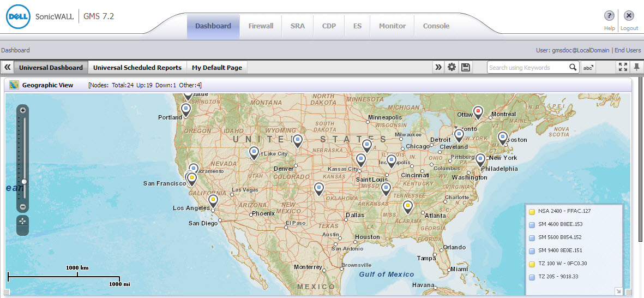Select legend entry SM 5600 B854.152

click(x=560, y=237)
